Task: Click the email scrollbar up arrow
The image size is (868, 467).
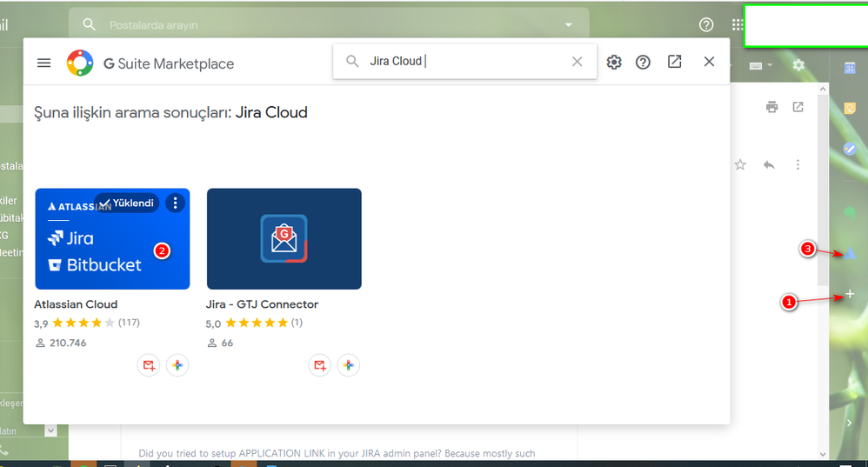Action: tap(823, 89)
